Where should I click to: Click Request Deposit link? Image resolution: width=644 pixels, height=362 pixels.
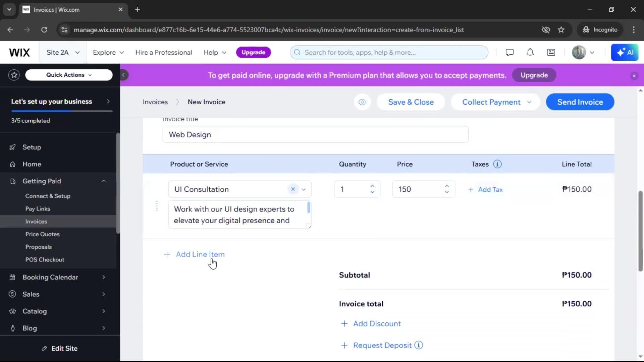pos(376,346)
